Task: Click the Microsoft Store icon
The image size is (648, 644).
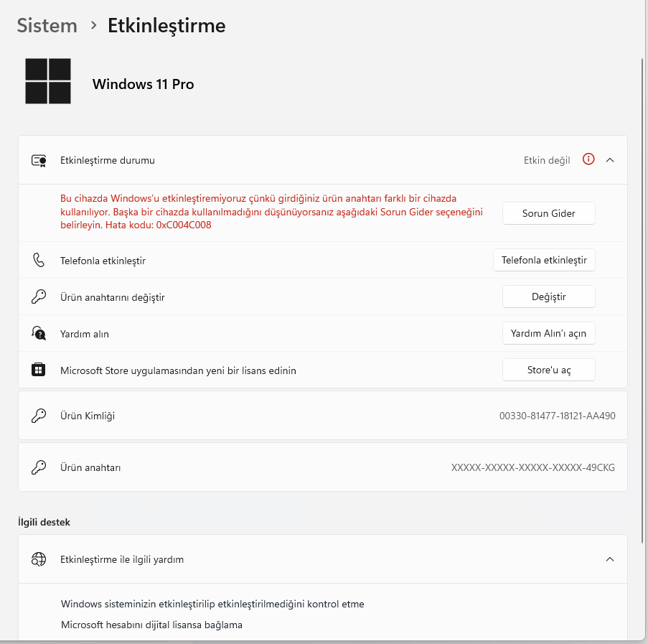Action: click(x=39, y=370)
